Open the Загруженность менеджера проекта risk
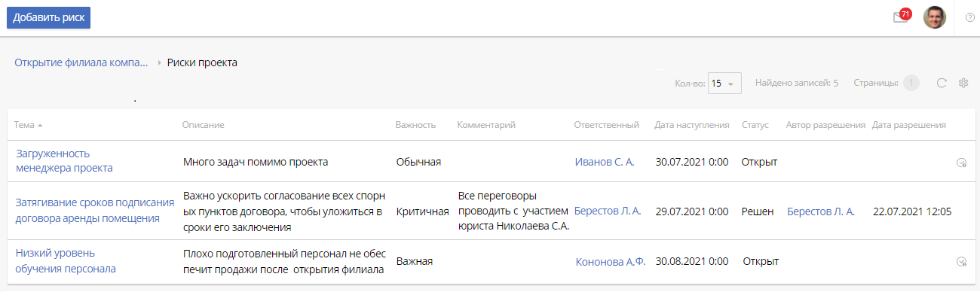This screenshot has height=292, width=980. (x=64, y=161)
